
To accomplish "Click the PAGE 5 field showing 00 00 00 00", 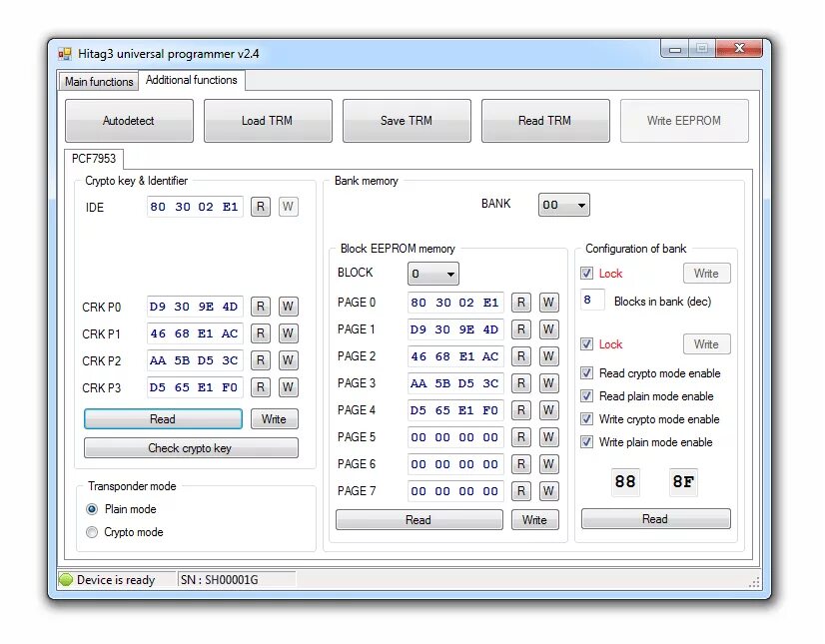I will tap(455, 436).
